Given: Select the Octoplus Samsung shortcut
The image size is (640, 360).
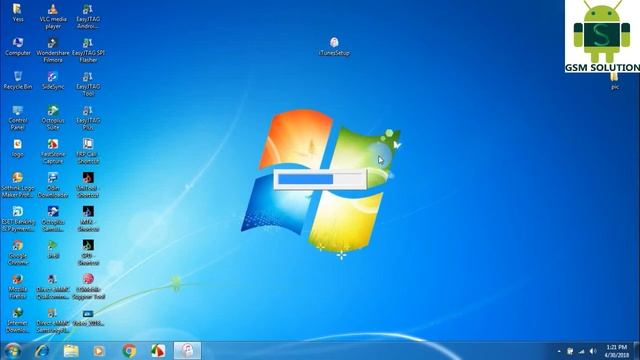Looking at the screenshot, I should tap(53, 219).
